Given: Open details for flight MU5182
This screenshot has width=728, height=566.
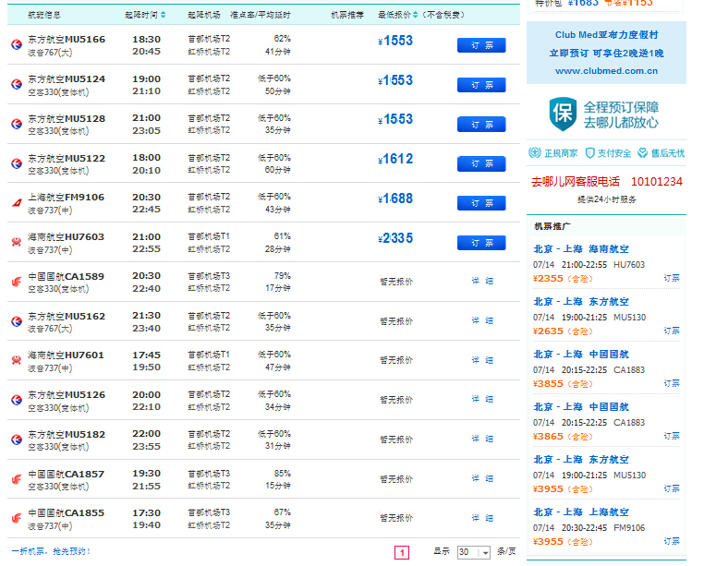Looking at the screenshot, I should click(482, 439).
